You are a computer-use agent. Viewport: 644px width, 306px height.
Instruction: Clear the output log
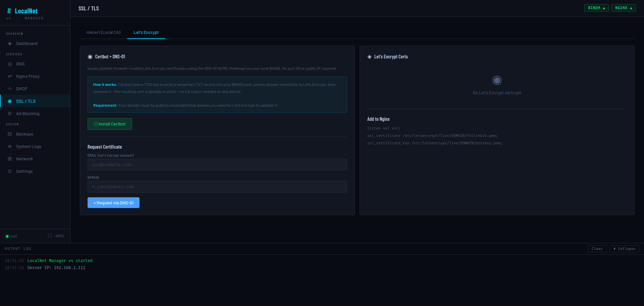pyautogui.click(x=597, y=249)
